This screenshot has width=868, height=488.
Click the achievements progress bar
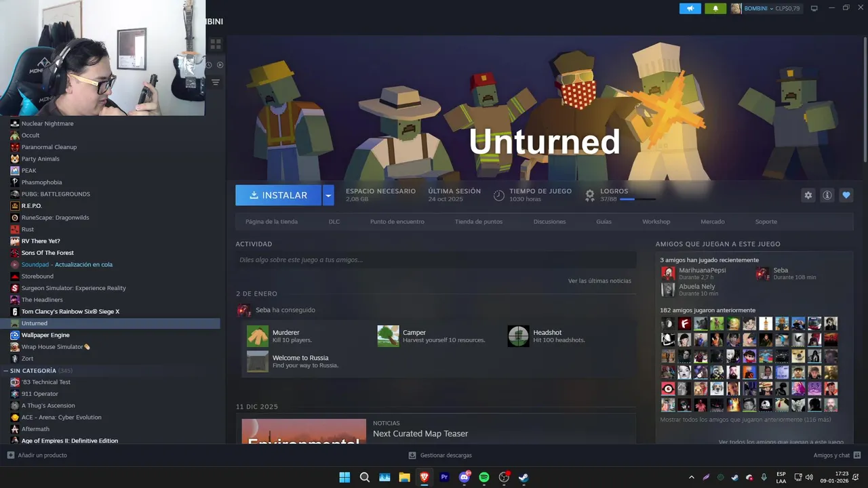pos(637,199)
